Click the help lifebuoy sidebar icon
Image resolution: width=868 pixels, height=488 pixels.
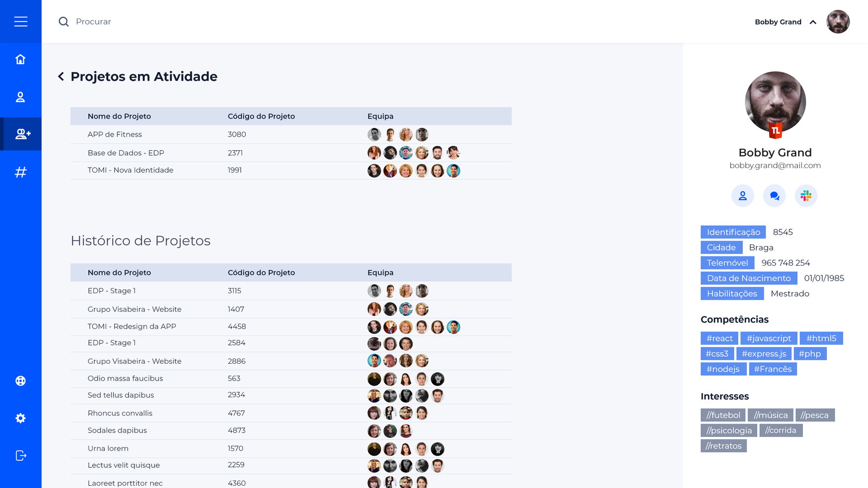(x=21, y=381)
